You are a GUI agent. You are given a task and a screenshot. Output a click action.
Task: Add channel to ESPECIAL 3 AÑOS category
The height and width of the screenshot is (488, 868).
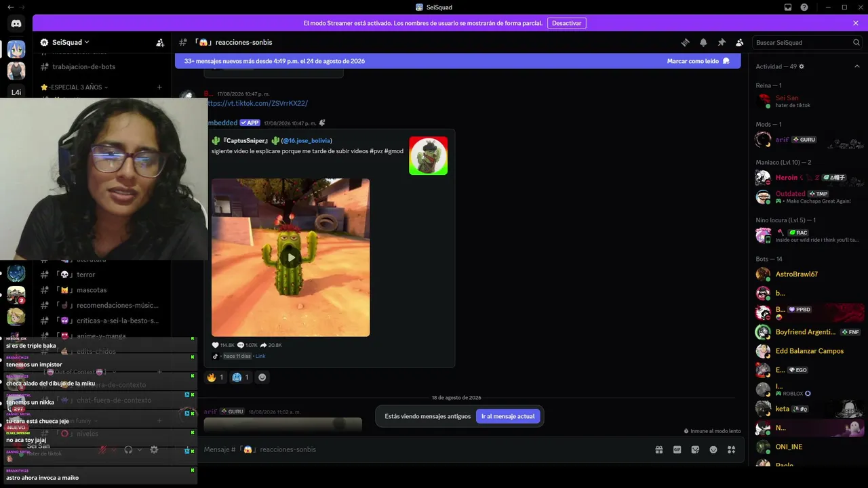tap(159, 87)
